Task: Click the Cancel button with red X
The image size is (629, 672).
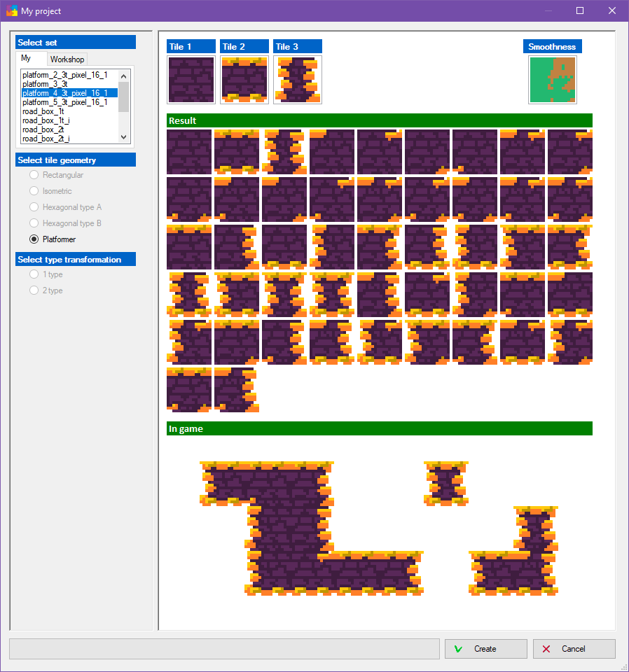Action: click(574, 649)
